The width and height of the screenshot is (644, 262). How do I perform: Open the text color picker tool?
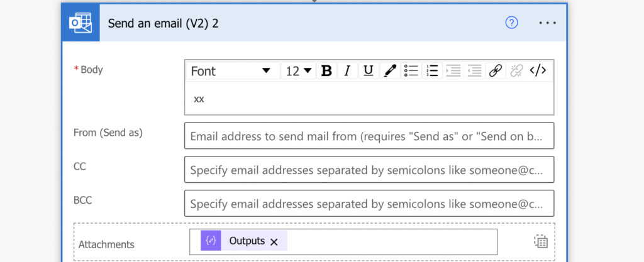390,71
